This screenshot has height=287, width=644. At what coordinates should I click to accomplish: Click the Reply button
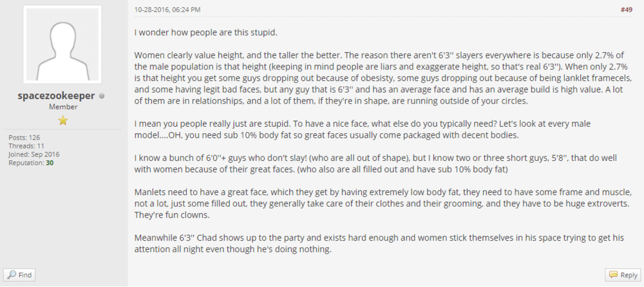pos(623,275)
